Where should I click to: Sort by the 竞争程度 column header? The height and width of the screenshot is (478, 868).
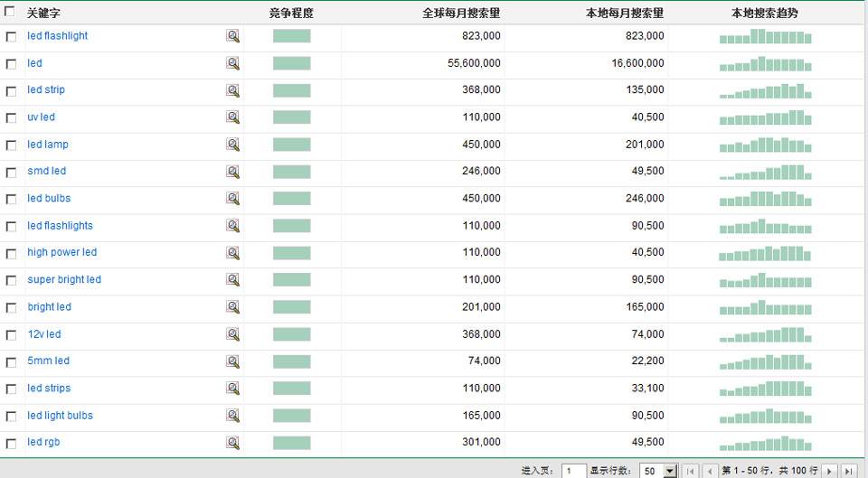291,14
